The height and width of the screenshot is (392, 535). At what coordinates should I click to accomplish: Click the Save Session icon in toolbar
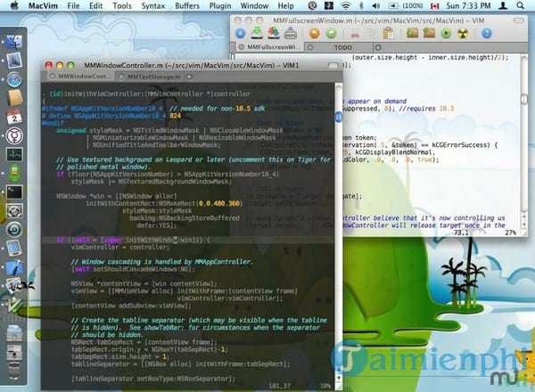tap(429, 33)
